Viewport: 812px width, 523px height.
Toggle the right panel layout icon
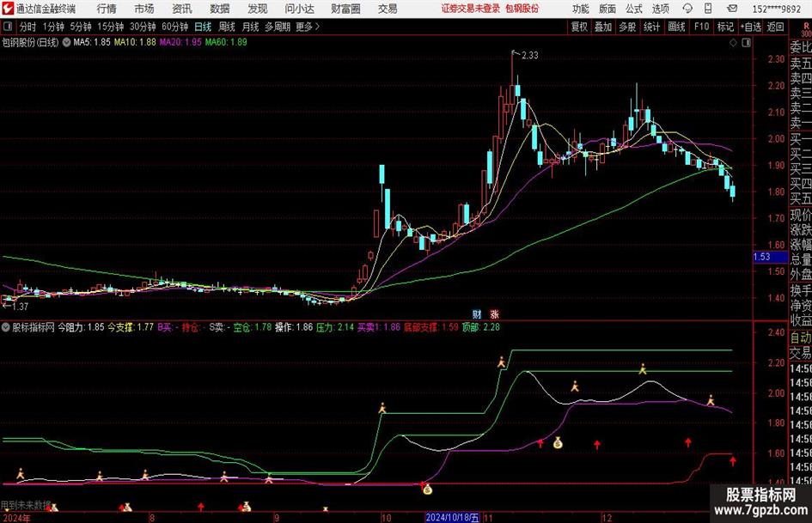click(x=746, y=43)
